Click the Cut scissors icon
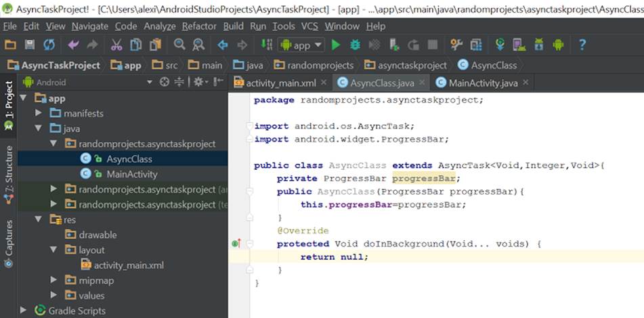Image resolution: width=644 pixels, height=318 pixels. 116,45
